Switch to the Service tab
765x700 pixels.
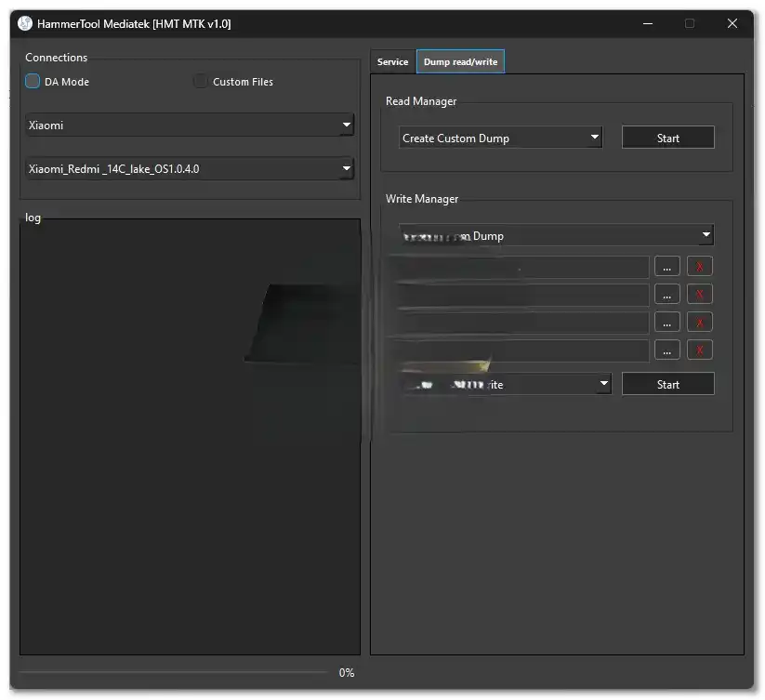click(x=393, y=62)
